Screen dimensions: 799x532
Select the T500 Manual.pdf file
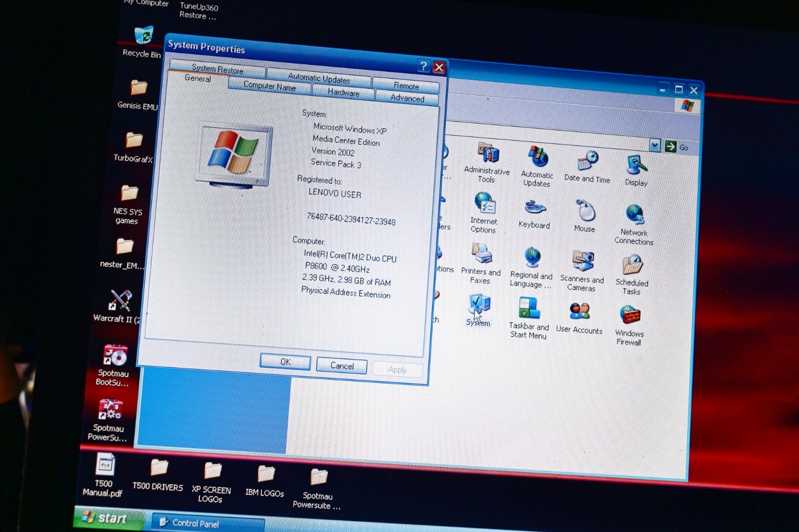[x=103, y=476]
